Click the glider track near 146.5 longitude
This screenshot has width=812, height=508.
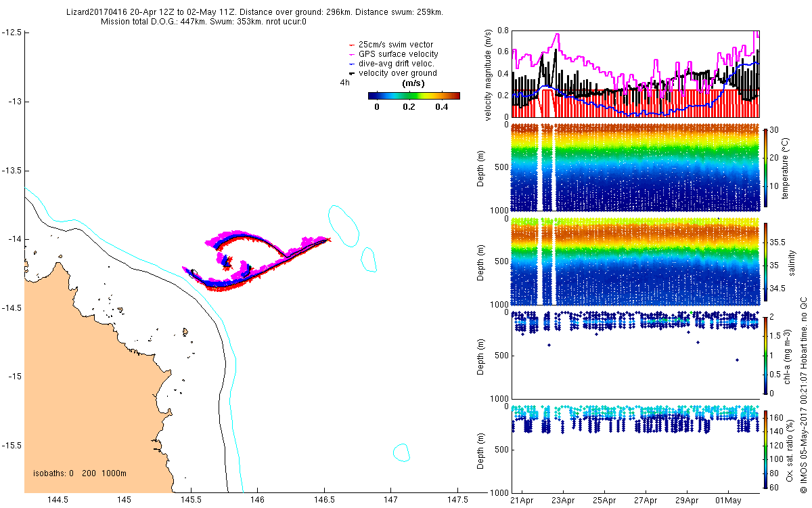click(x=323, y=240)
